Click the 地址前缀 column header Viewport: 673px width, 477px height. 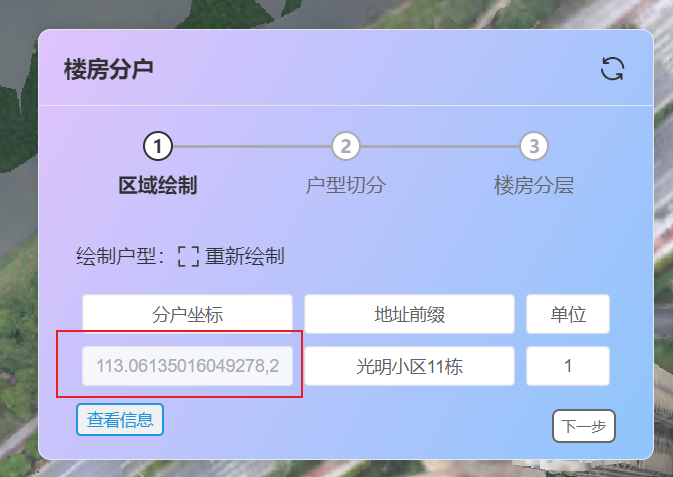tap(409, 314)
